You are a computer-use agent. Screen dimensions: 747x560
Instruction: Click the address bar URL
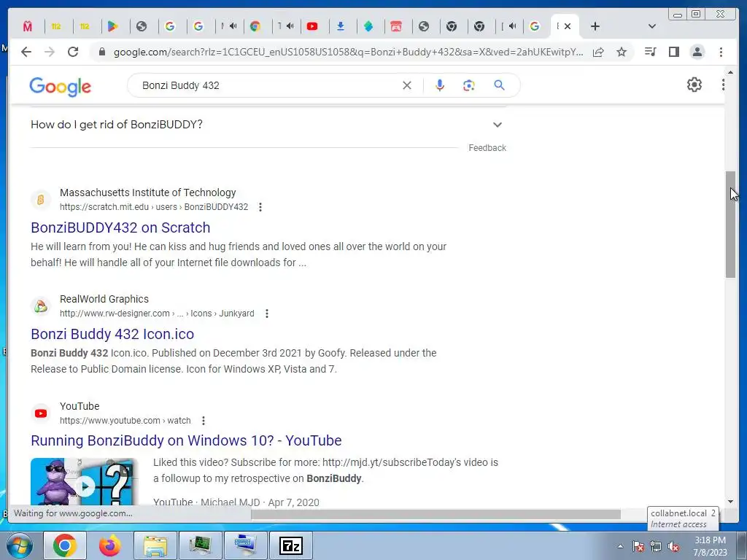pos(348,52)
